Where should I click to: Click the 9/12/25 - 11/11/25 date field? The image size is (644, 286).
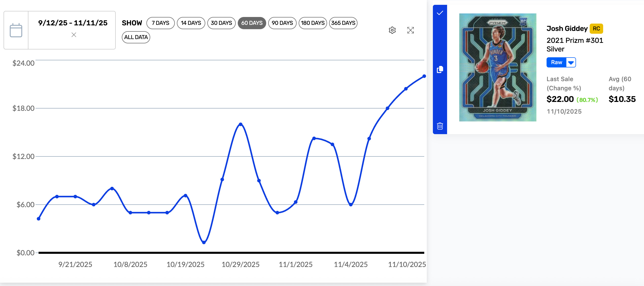(x=73, y=23)
